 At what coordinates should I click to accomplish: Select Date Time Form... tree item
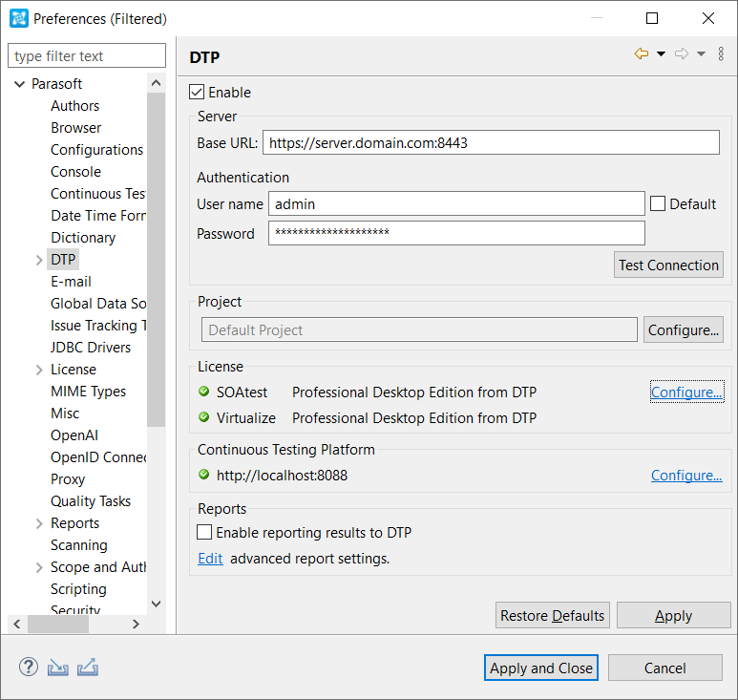98,216
